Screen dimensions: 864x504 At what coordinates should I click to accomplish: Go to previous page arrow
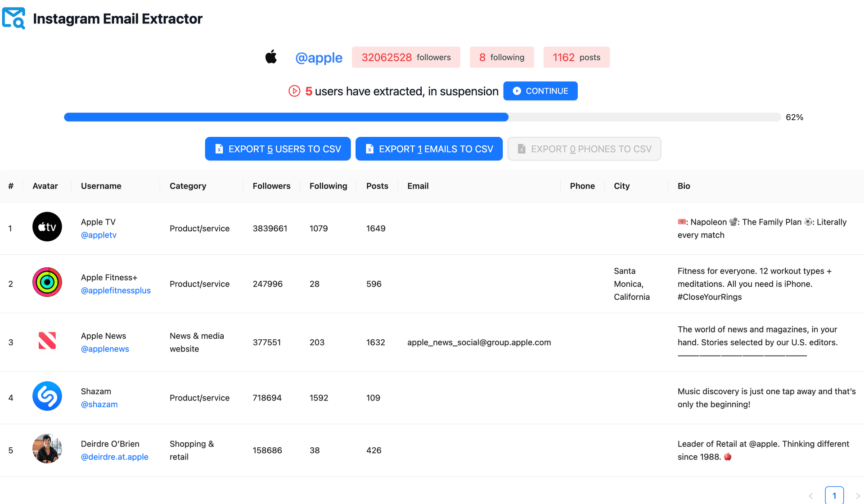tap(811, 495)
